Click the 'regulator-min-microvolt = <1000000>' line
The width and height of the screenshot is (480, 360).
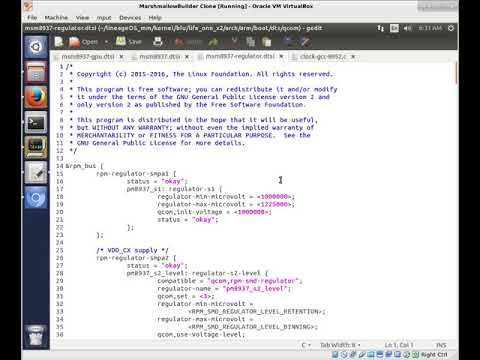[226, 196]
